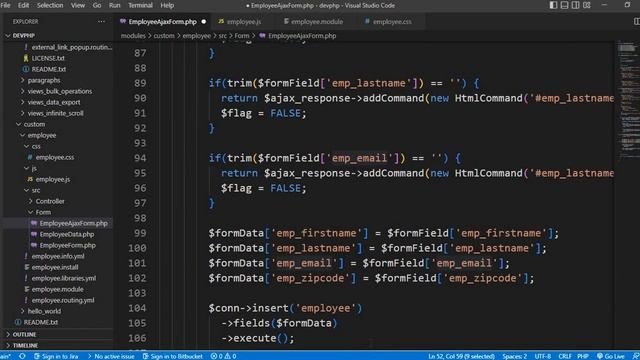Click the sync changes icon in status bar
640x360 pixels.
pos(22,356)
